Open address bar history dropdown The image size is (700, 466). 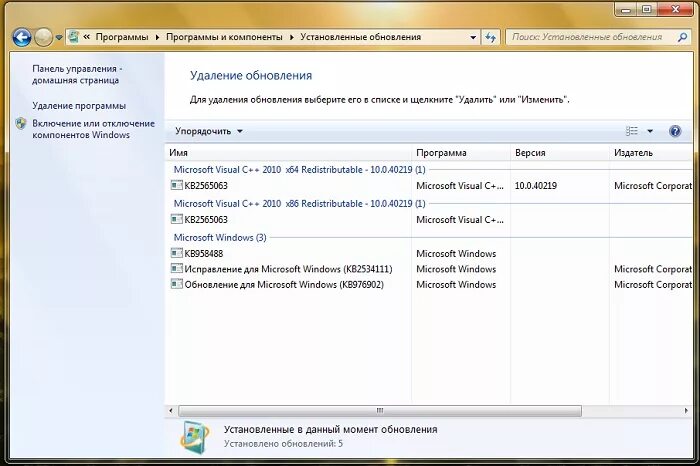click(x=473, y=37)
